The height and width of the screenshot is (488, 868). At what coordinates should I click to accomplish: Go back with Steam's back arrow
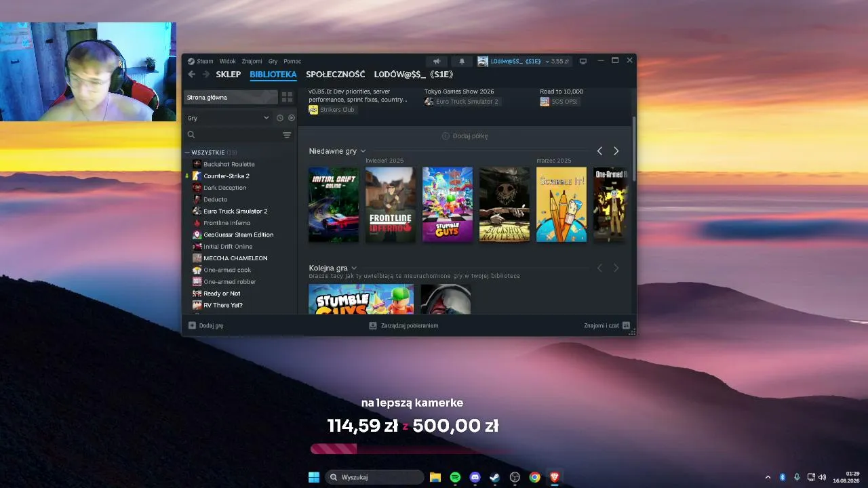(192, 75)
